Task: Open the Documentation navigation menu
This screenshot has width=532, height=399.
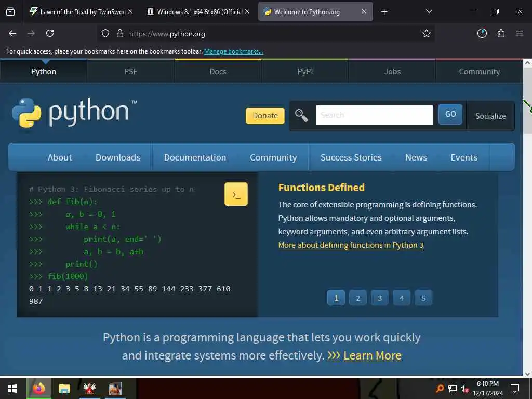Action: click(195, 157)
